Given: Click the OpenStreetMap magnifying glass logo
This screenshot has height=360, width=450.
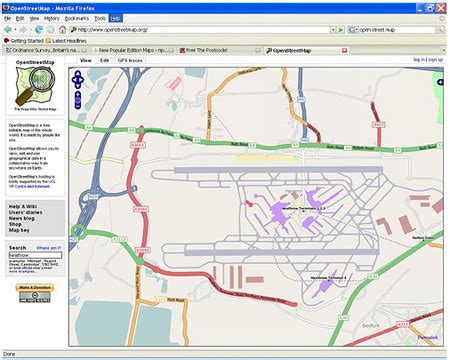Looking at the screenshot, I should point(35,86).
